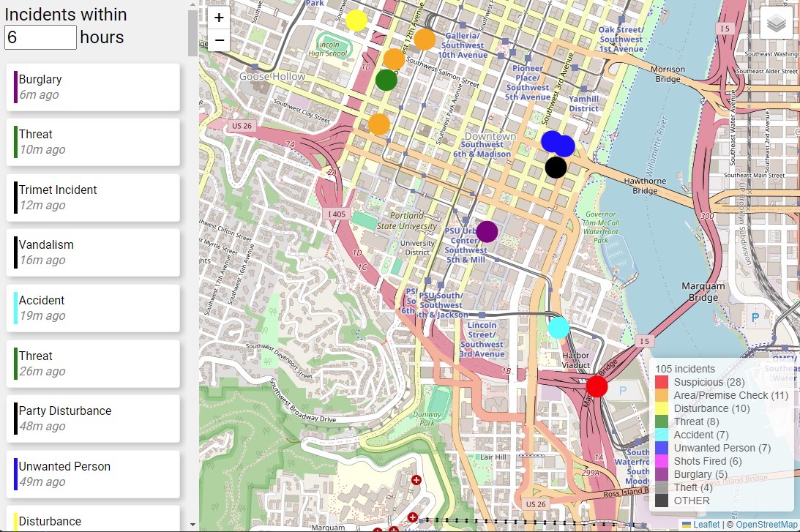
Task: Click the Suspicious red legend swatch
Action: click(662, 382)
